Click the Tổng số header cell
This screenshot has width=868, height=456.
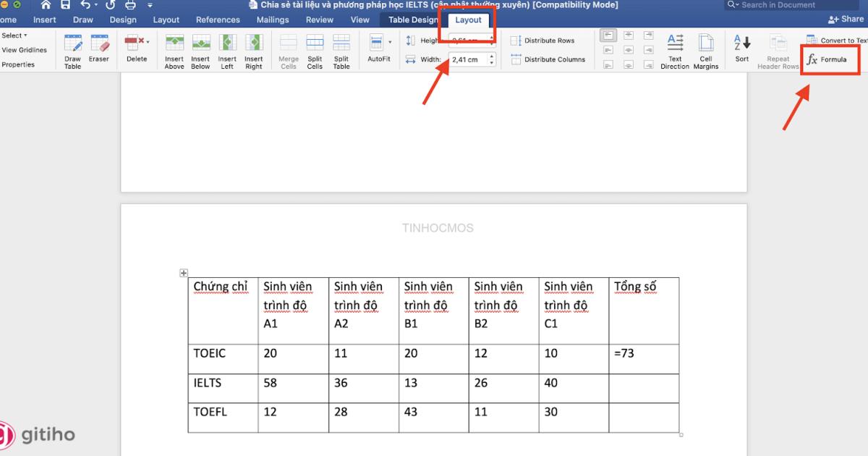click(x=644, y=311)
